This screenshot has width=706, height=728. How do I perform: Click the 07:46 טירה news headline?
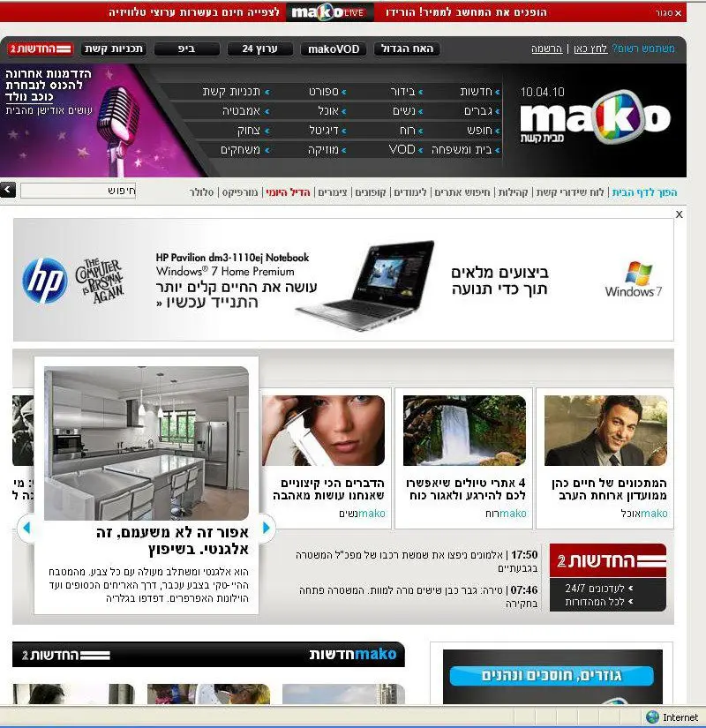click(x=418, y=597)
